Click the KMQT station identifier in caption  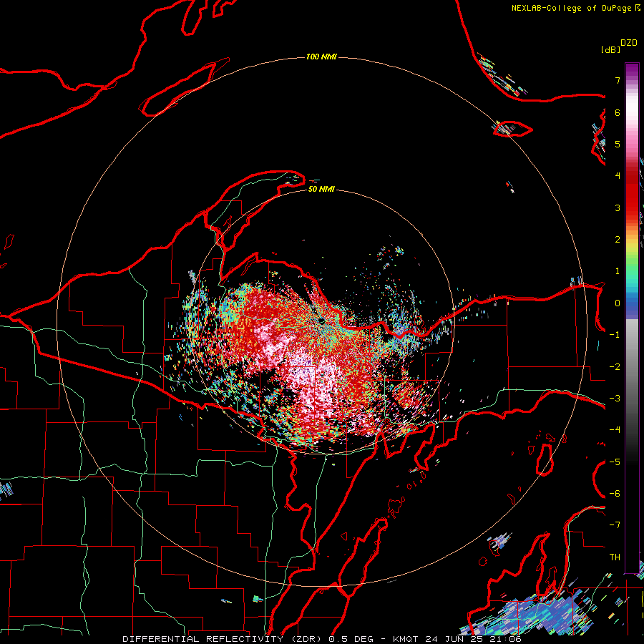[x=406, y=639]
